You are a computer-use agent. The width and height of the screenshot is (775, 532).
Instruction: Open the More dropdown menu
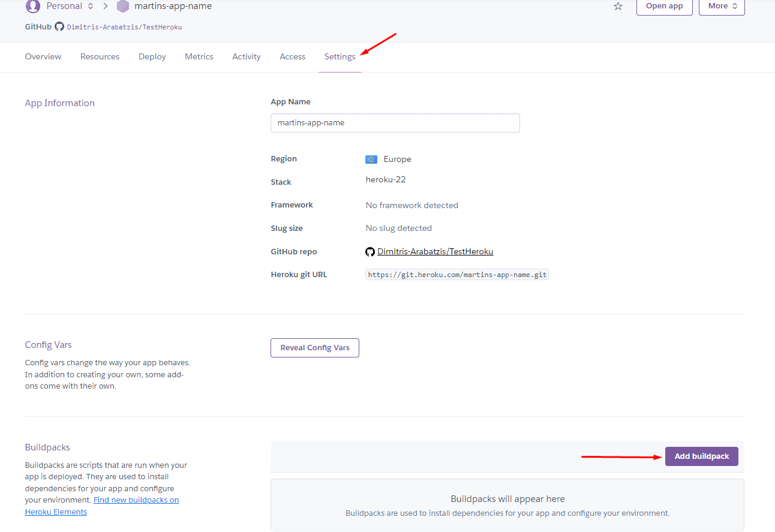pos(722,6)
